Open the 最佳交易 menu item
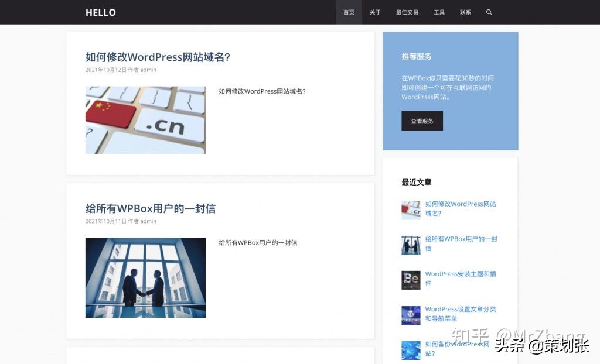Image resolution: width=600 pixels, height=364 pixels. point(407,12)
